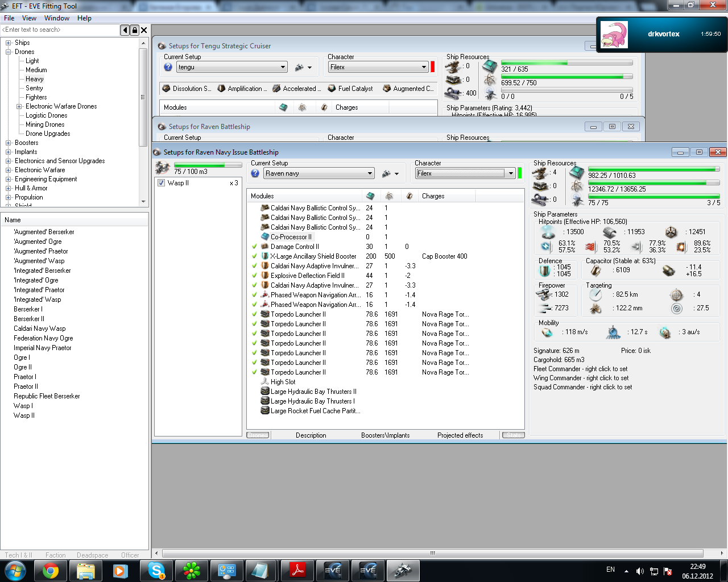Open setup info icon in Raven Navy window
728x582 pixels.
tap(255, 173)
